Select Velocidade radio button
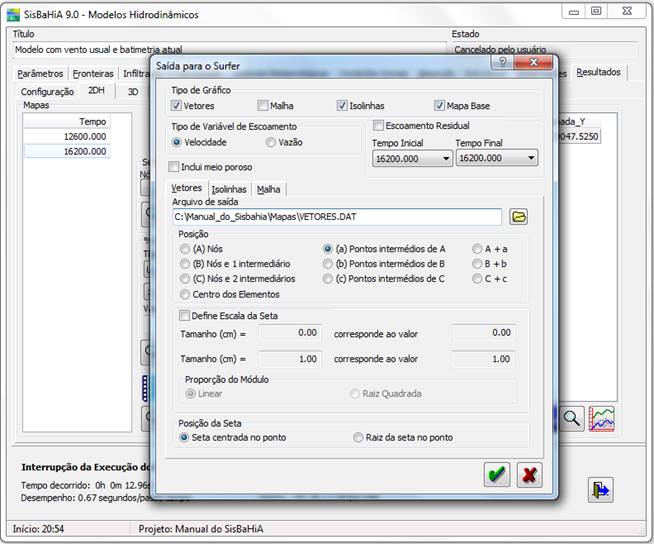654x544 pixels. click(176, 142)
